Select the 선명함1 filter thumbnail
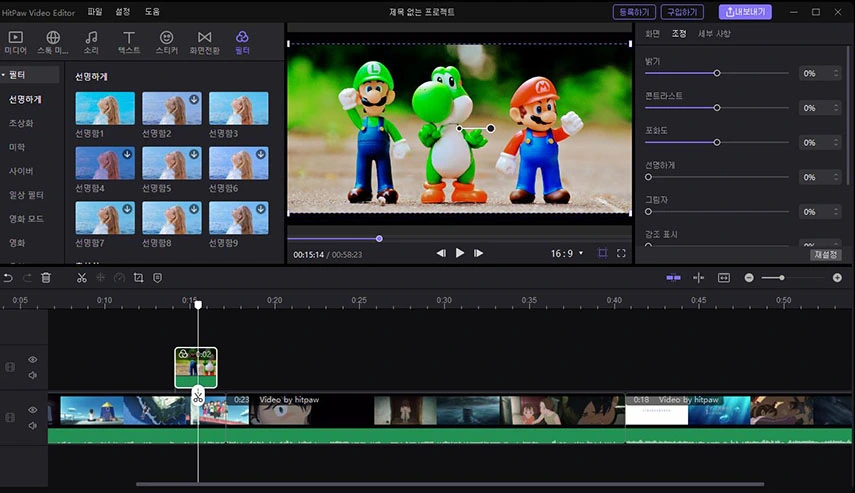 point(105,108)
